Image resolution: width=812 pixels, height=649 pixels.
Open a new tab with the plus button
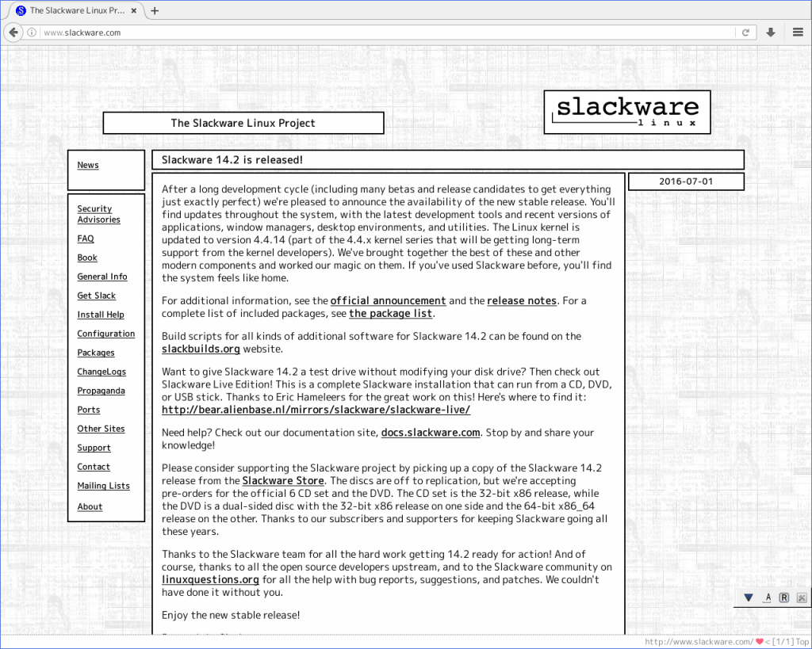(x=154, y=11)
